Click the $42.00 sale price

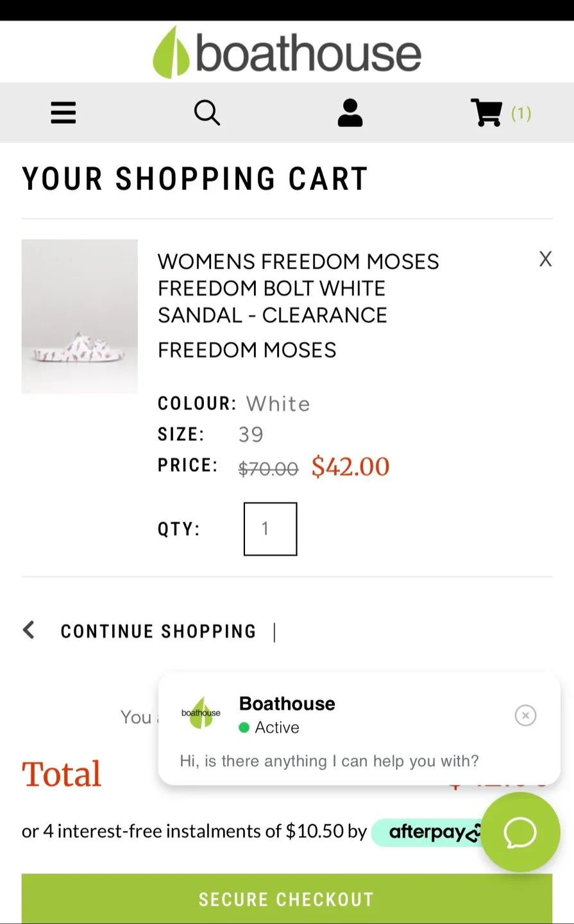(x=350, y=466)
